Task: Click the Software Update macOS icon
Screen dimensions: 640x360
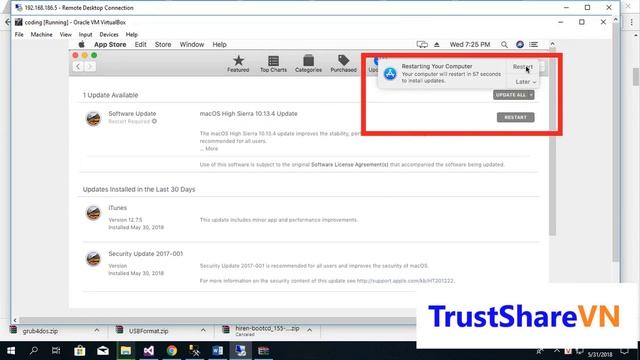Action: [x=93, y=118]
